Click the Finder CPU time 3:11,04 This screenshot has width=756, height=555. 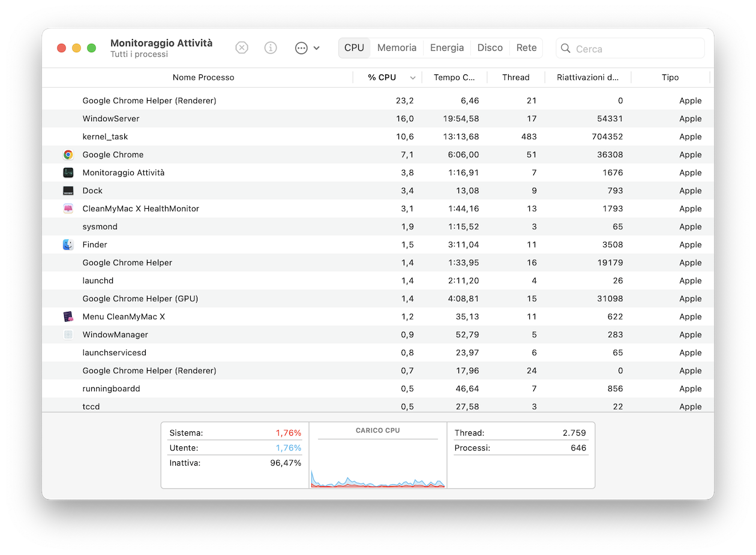[x=463, y=245]
